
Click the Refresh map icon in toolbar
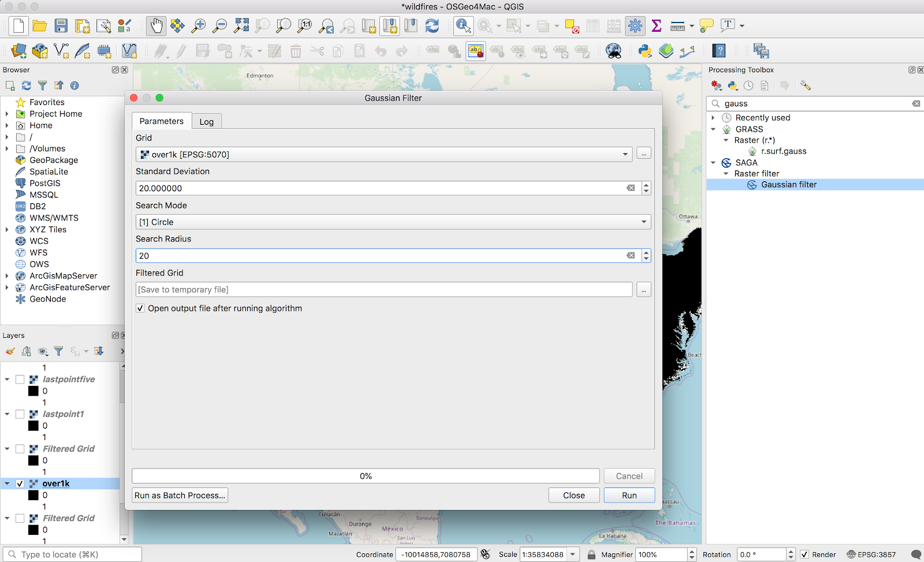tap(432, 26)
